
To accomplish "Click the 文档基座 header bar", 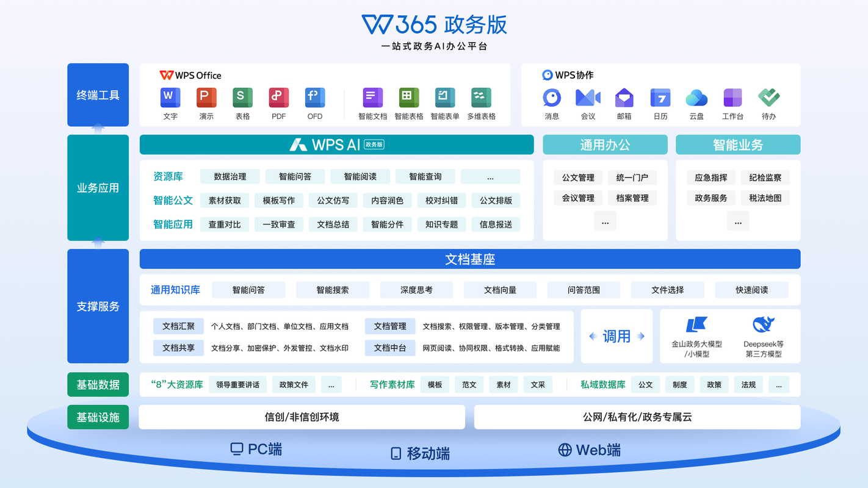I will coord(470,259).
